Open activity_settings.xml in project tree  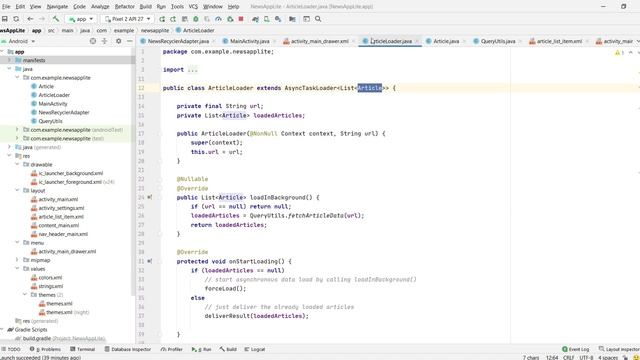click(x=61, y=208)
